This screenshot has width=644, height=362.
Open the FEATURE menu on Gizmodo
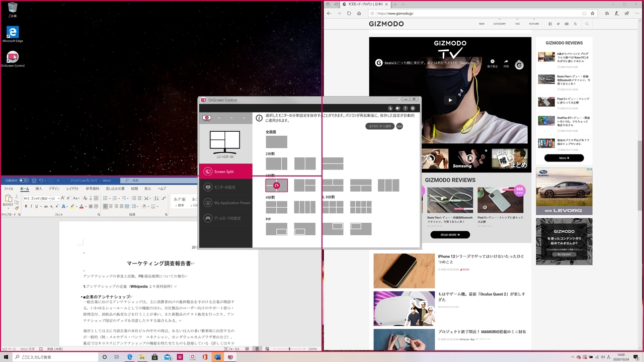click(534, 24)
